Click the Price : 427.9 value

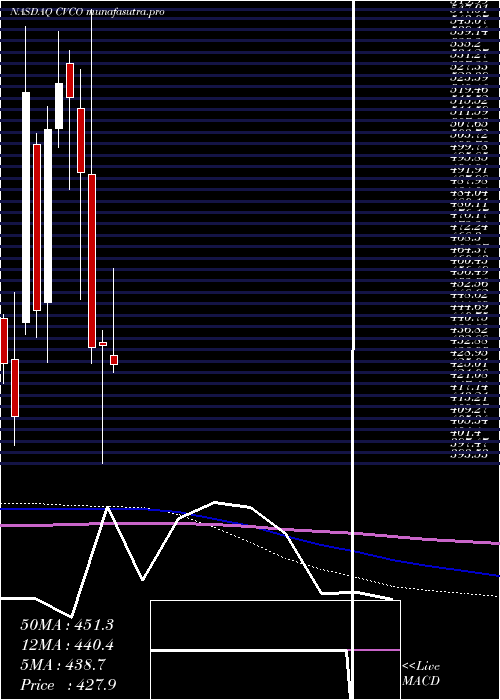tap(68, 685)
